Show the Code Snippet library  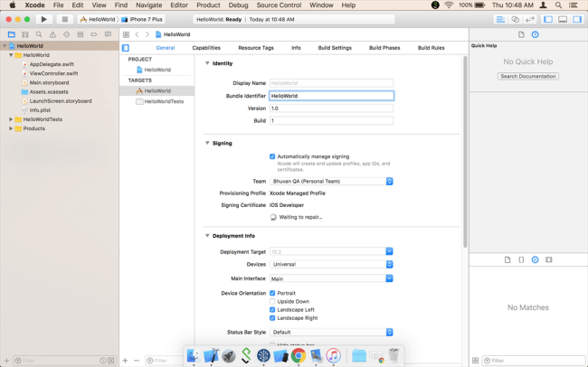521,259
